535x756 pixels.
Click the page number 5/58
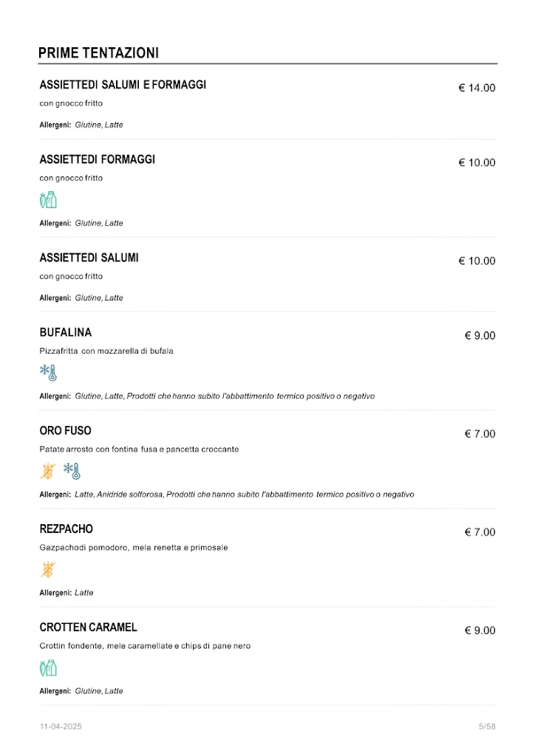[x=487, y=726]
